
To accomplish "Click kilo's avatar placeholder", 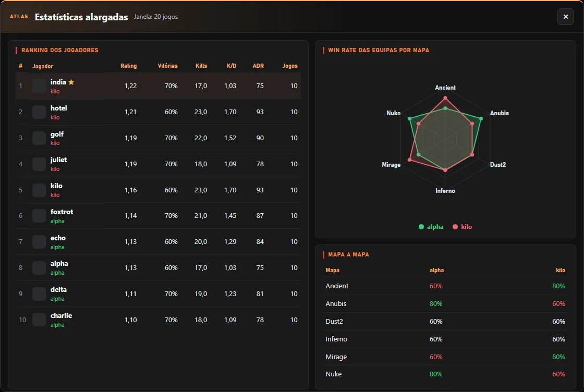I will pos(39,190).
